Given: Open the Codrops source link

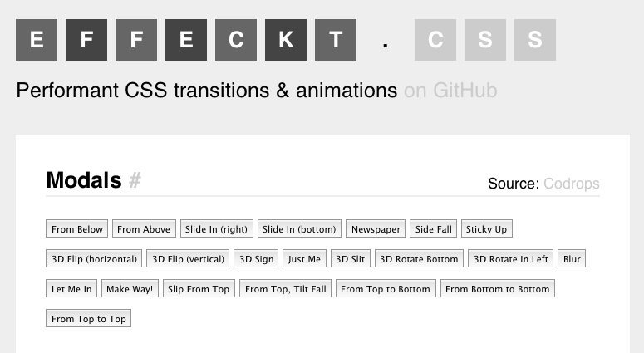Looking at the screenshot, I should click(x=571, y=184).
